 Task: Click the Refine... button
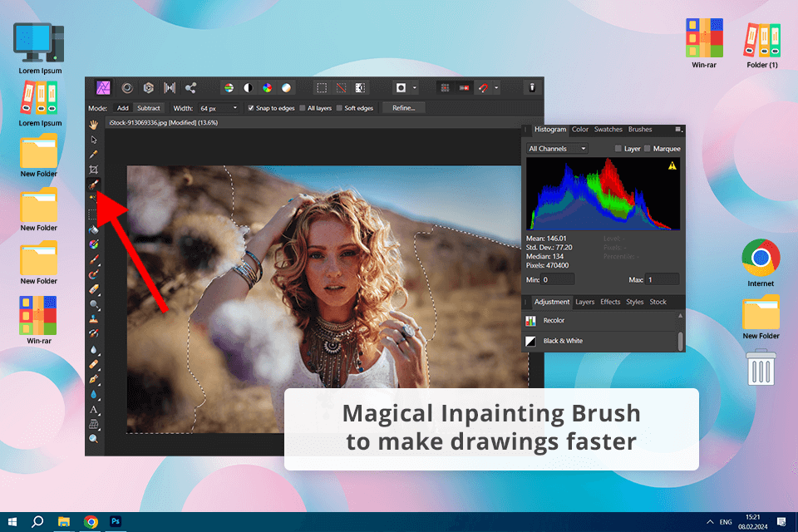(404, 108)
